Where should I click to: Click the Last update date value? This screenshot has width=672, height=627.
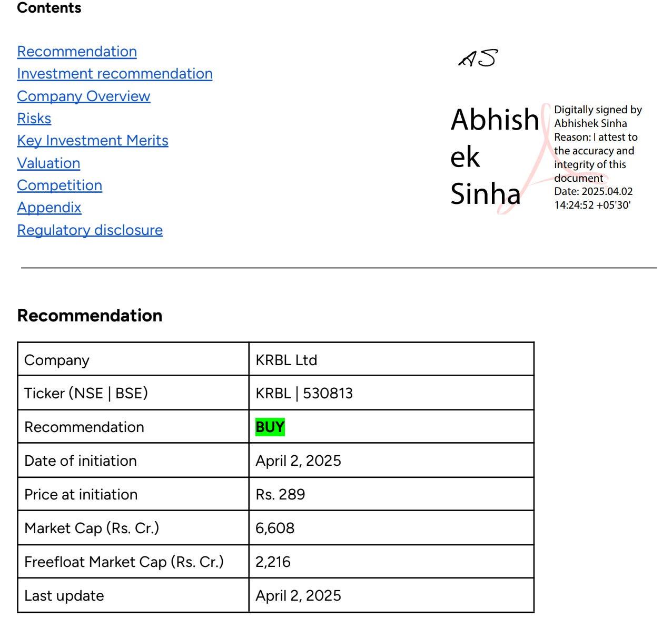(x=298, y=595)
